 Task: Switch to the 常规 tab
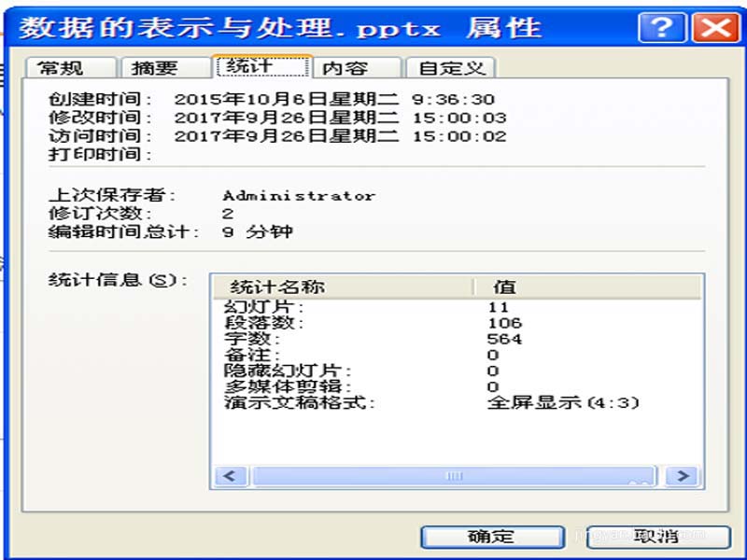71,67
